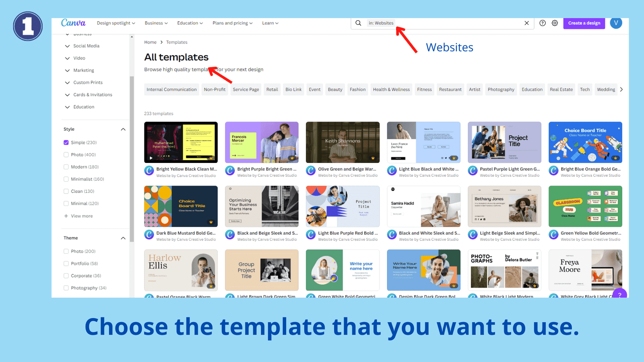The height and width of the screenshot is (362, 644).
Task: Check the Minimalist (160) style filter
Action: pyautogui.click(x=66, y=179)
